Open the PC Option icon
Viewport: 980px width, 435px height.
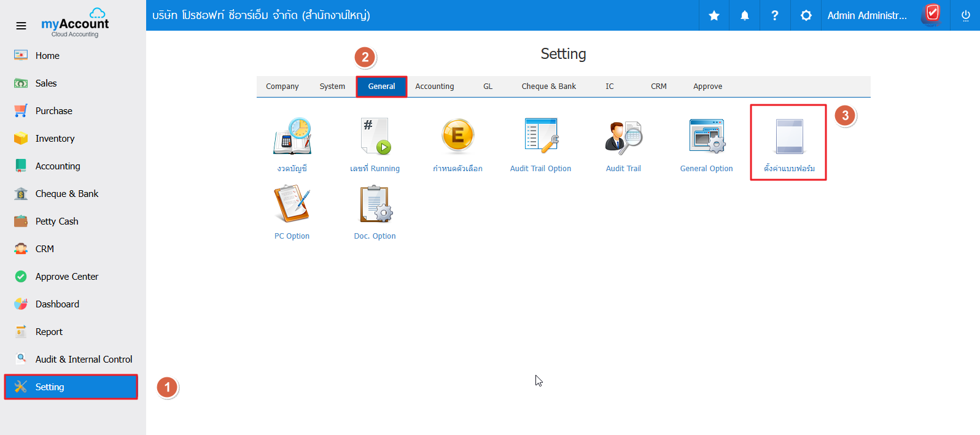[x=292, y=204]
